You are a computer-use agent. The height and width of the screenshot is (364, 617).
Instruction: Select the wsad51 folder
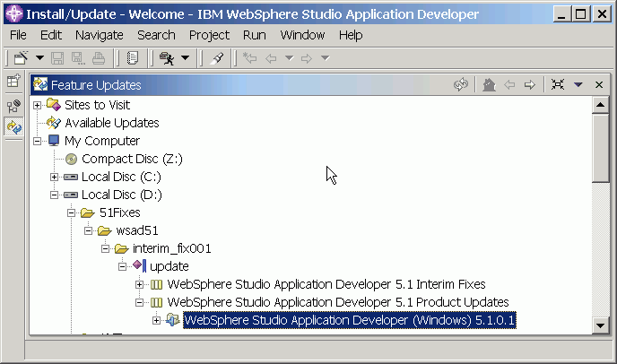[137, 230]
